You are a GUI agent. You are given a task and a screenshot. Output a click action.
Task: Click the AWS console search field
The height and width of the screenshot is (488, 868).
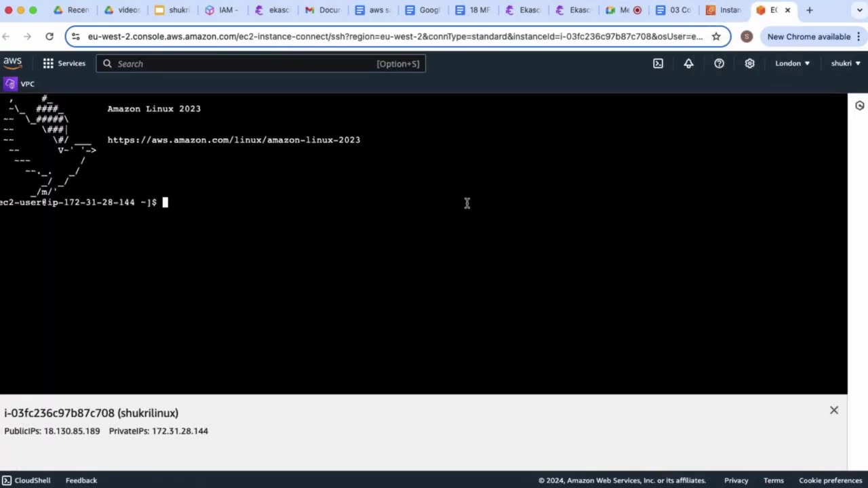click(x=260, y=64)
